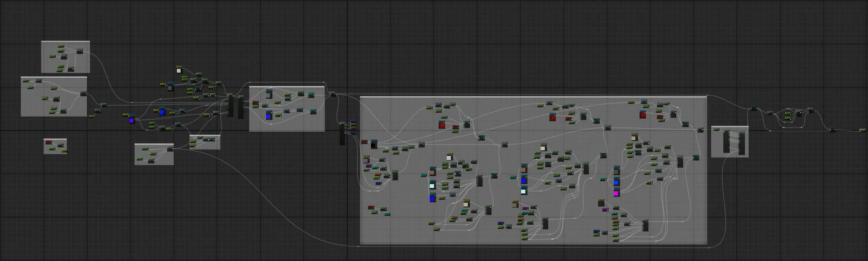Select the magenta preview node in the large comment box
Screen dimensions: 868x261
pos(616,193)
